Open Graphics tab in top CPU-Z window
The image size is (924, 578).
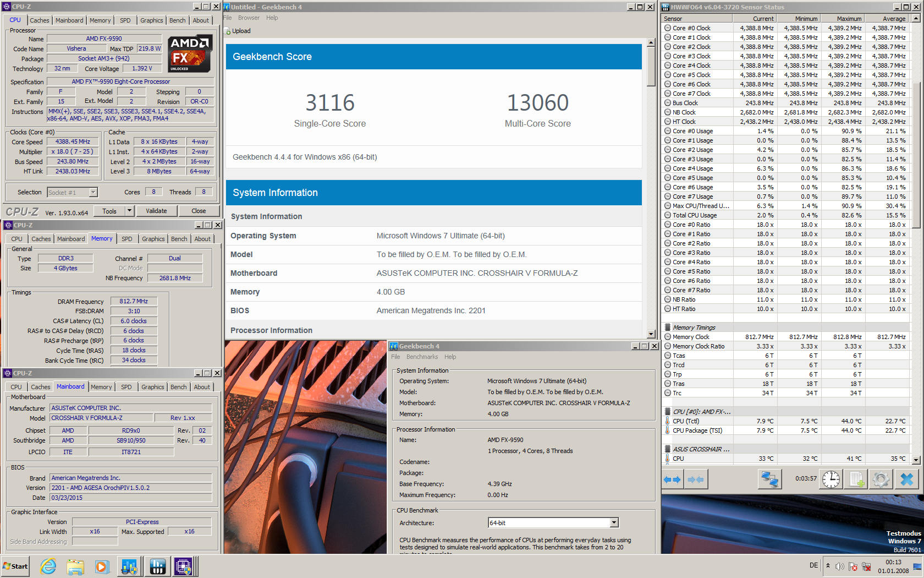tap(151, 20)
